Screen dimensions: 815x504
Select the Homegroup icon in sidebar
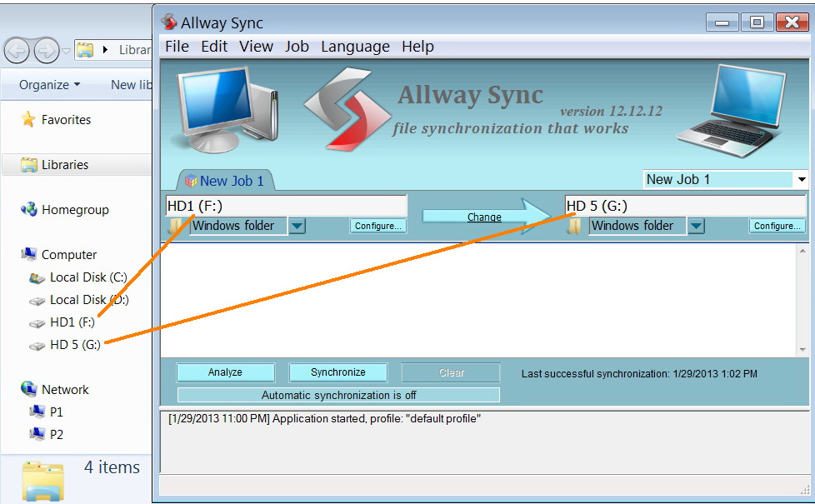[x=28, y=209]
